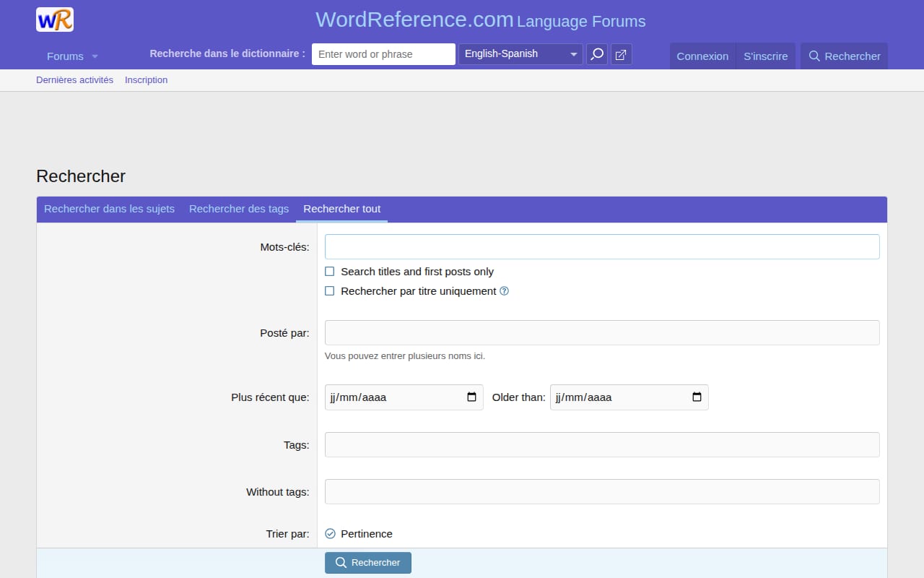
Task: Click the WordReference WR logo
Action: click(55, 20)
